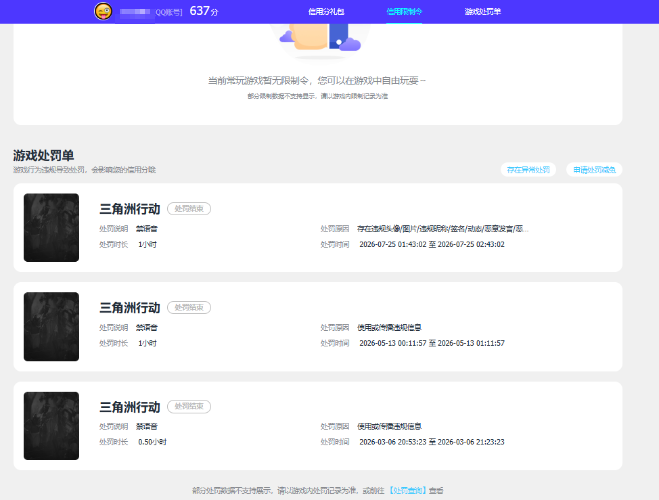Click game thumbnail of the 2026-05-13 penalty
The width and height of the screenshot is (659, 500).
pos(51,326)
